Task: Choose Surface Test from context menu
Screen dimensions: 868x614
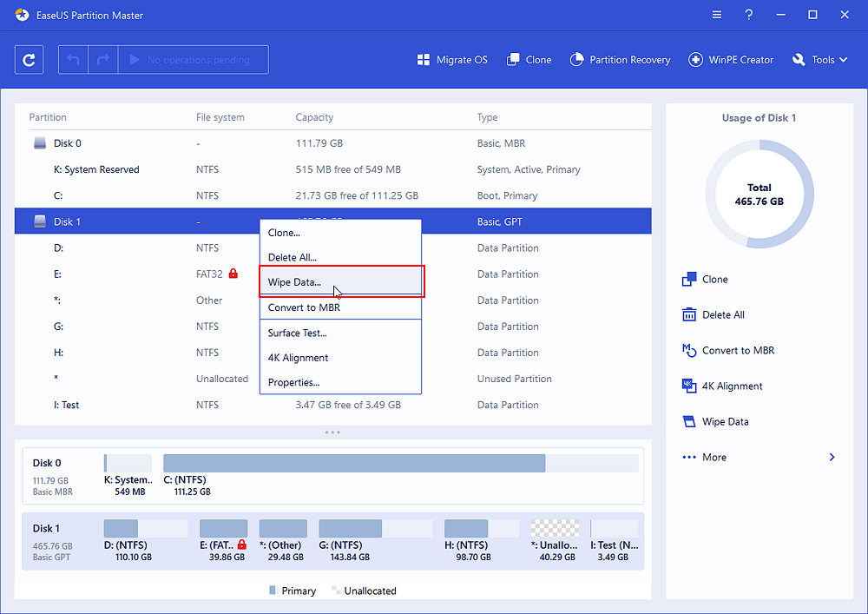Action: click(x=297, y=333)
